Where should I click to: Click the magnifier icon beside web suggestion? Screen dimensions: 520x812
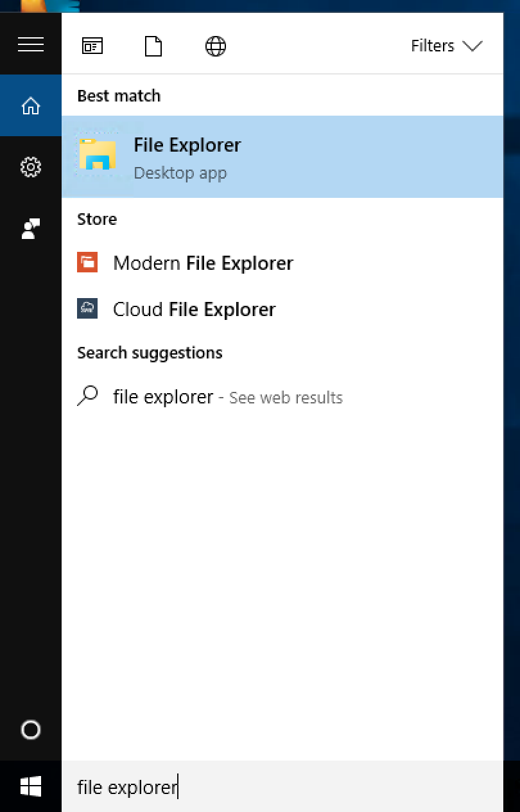[87, 396]
